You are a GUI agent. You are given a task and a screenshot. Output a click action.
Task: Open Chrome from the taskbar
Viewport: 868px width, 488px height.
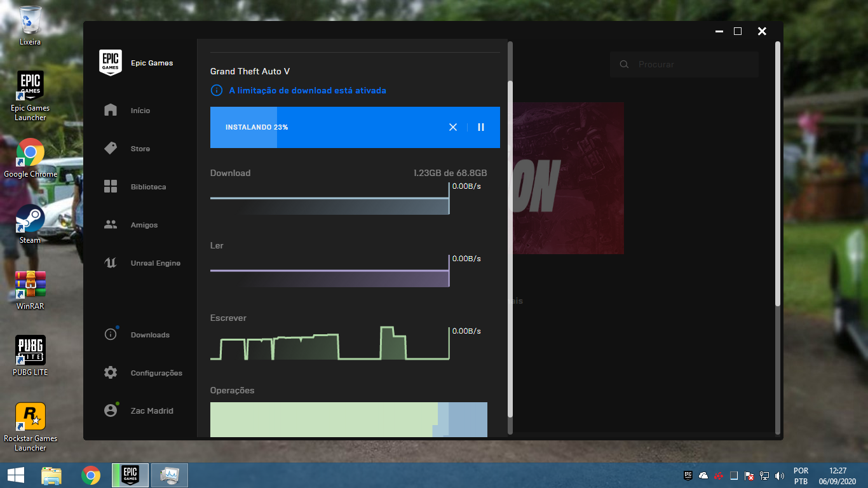[x=91, y=475]
